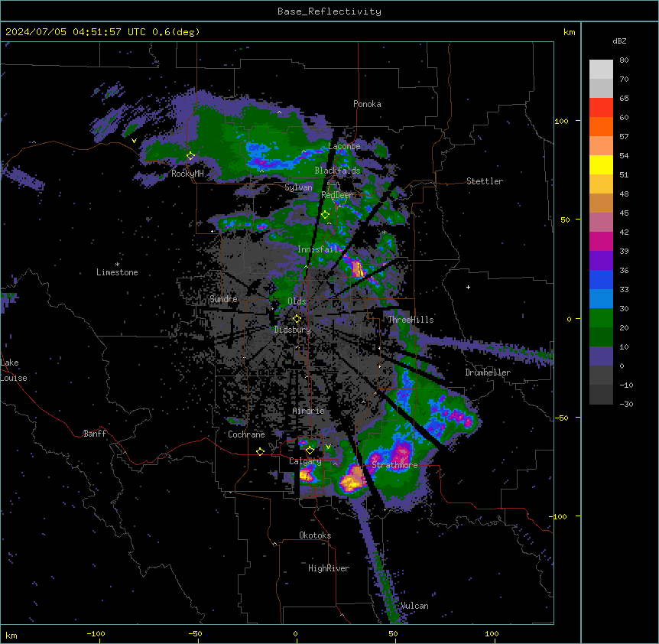Screen dimensions: 659x644
Task: Click the Base_Reflectivity title
Action: [x=329, y=11]
